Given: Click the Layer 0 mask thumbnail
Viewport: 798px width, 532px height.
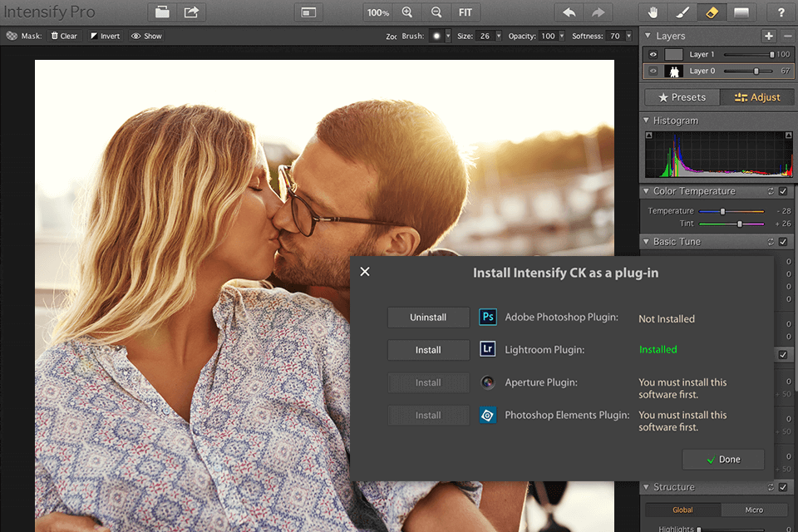Looking at the screenshot, I should coord(674,71).
